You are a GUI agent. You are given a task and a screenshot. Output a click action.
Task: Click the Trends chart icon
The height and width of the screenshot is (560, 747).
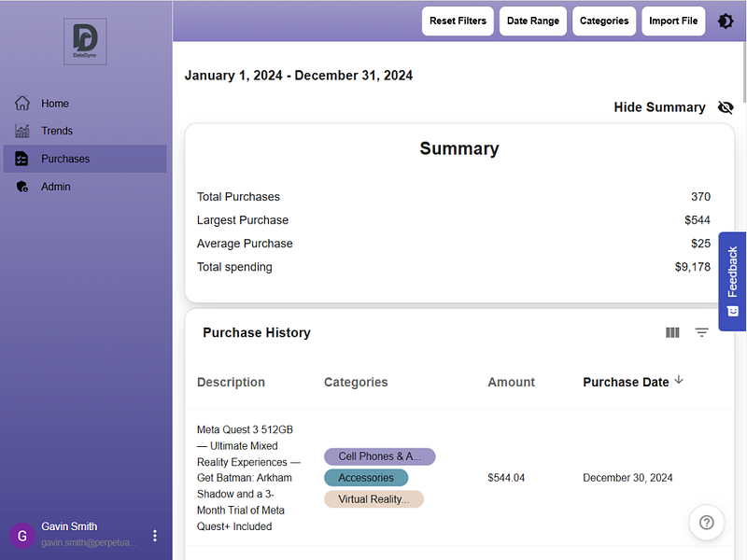(x=21, y=131)
